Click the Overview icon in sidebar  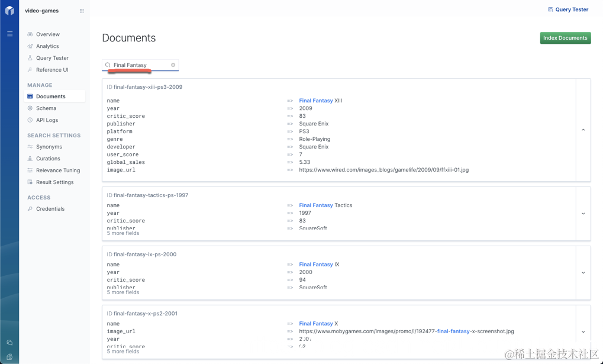(30, 34)
